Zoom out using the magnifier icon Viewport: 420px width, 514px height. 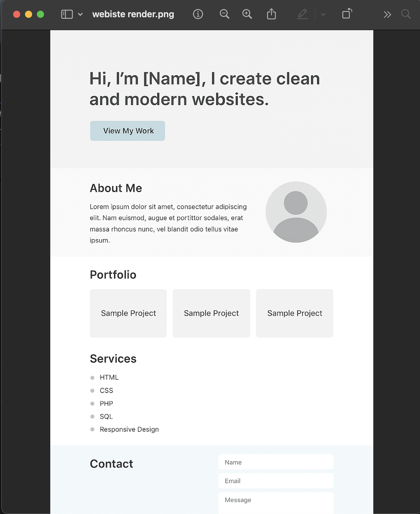pyautogui.click(x=225, y=14)
